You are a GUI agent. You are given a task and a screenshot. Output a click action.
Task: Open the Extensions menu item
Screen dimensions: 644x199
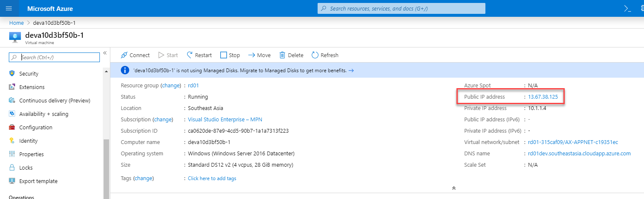click(32, 87)
